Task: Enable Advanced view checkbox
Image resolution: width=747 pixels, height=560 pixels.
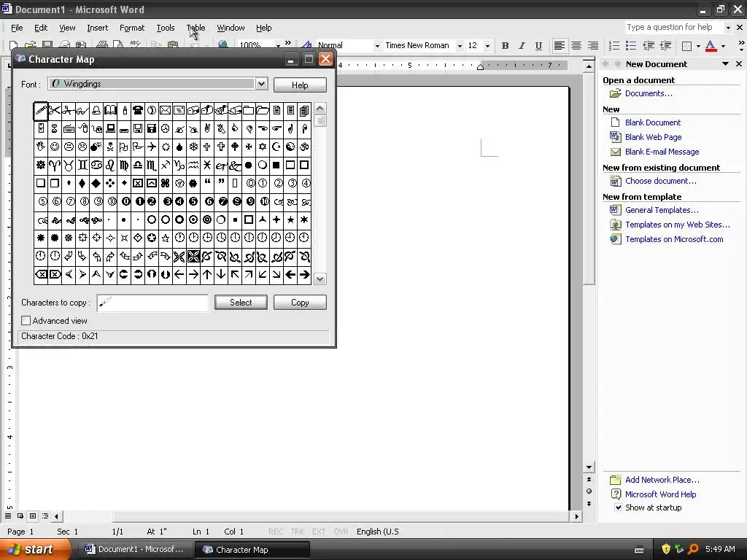Action: click(x=26, y=321)
